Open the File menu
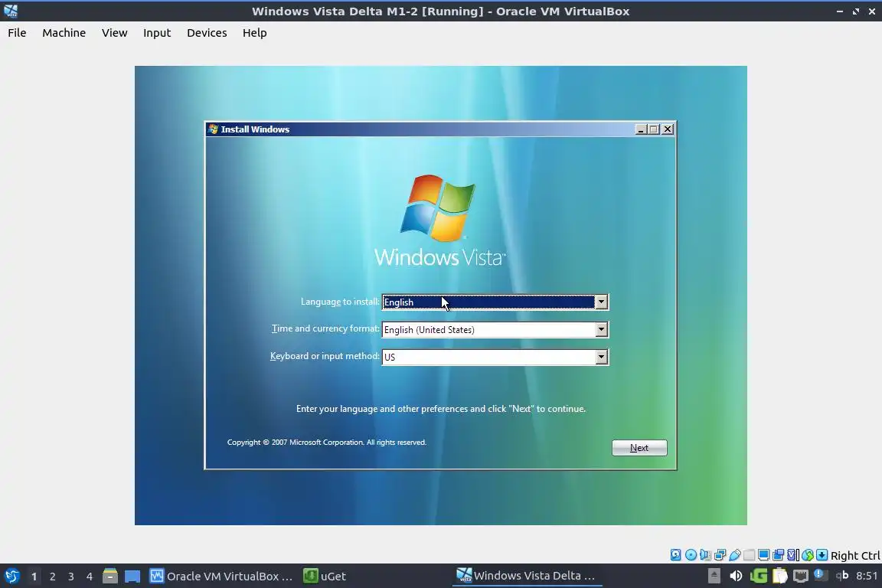 tap(17, 33)
